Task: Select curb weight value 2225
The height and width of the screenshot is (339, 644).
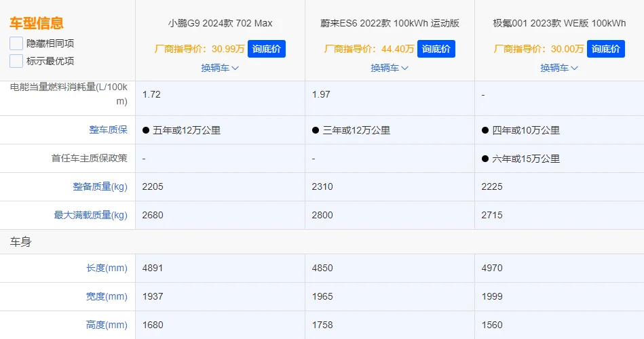Action: (x=492, y=186)
